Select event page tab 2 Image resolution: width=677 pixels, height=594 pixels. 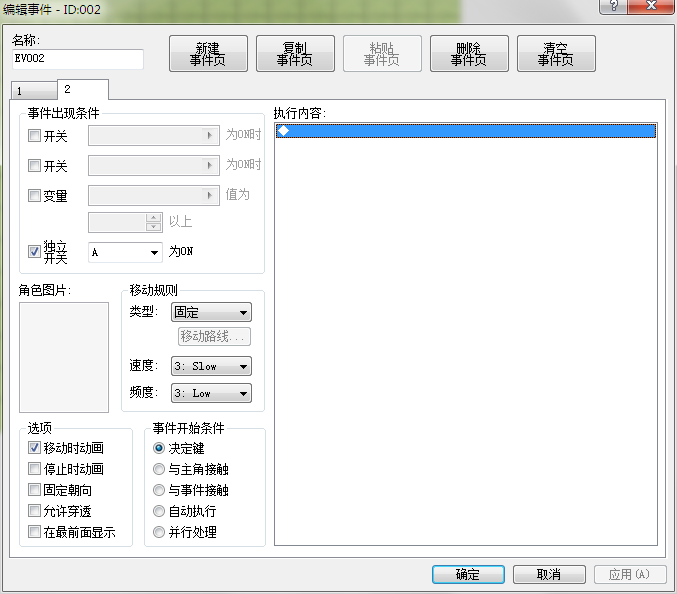tap(82, 89)
